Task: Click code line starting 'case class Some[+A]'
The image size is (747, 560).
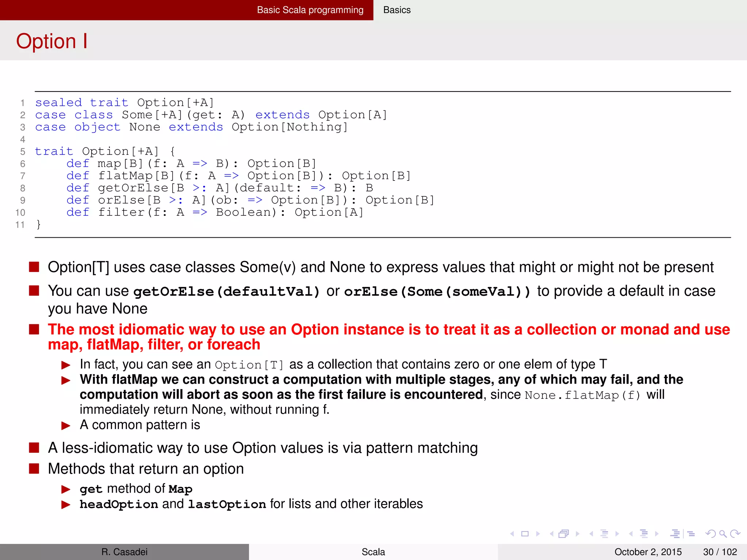Action: [211, 115]
